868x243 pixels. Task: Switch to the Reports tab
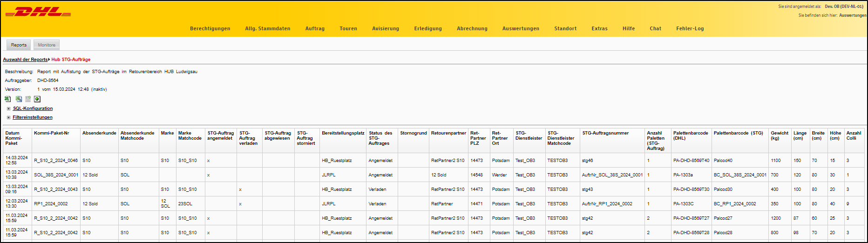click(x=19, y=45)
